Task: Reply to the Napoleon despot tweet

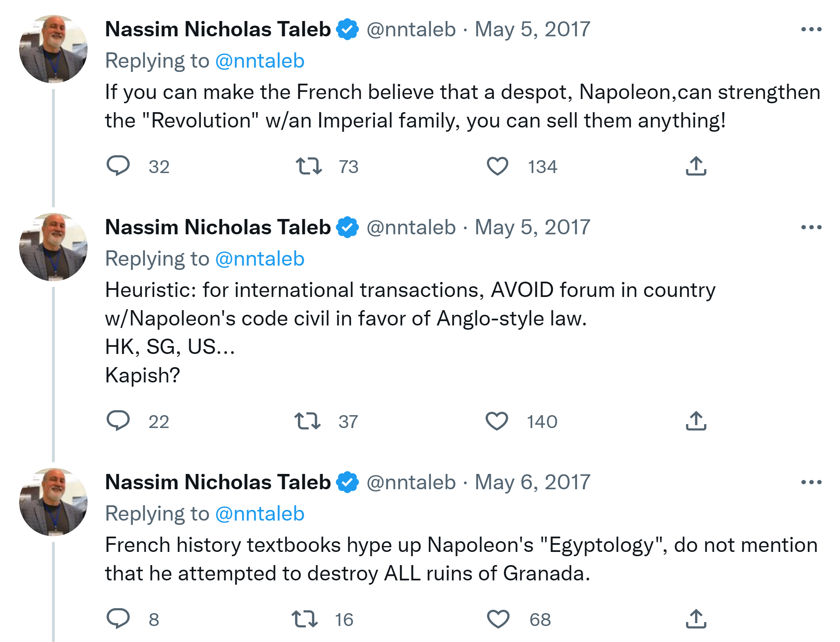Action: point(118,166)
